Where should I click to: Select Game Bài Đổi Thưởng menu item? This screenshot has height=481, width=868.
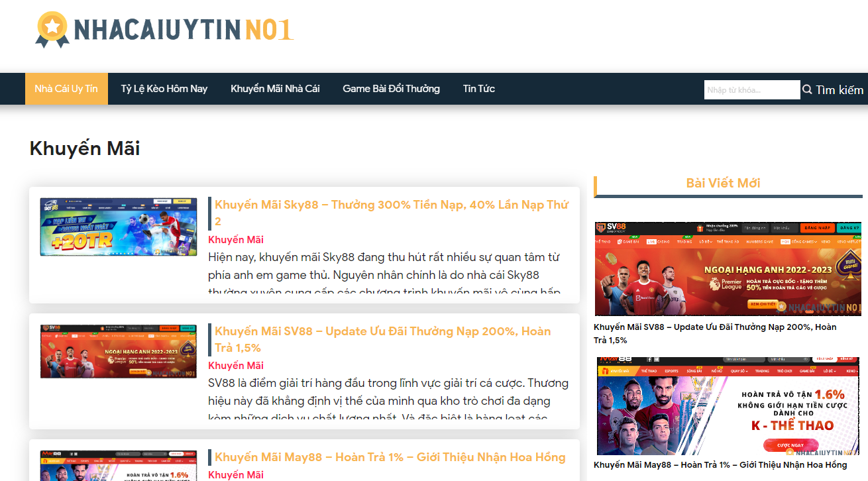click(x=391, y=89)
